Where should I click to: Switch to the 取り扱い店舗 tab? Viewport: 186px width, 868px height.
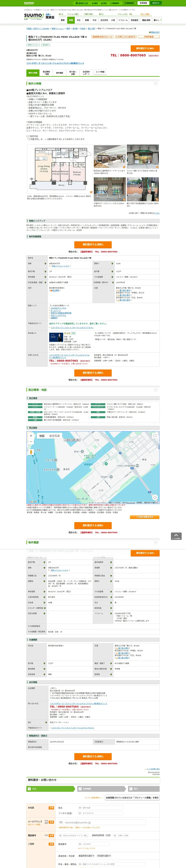[x=73, y=73]
